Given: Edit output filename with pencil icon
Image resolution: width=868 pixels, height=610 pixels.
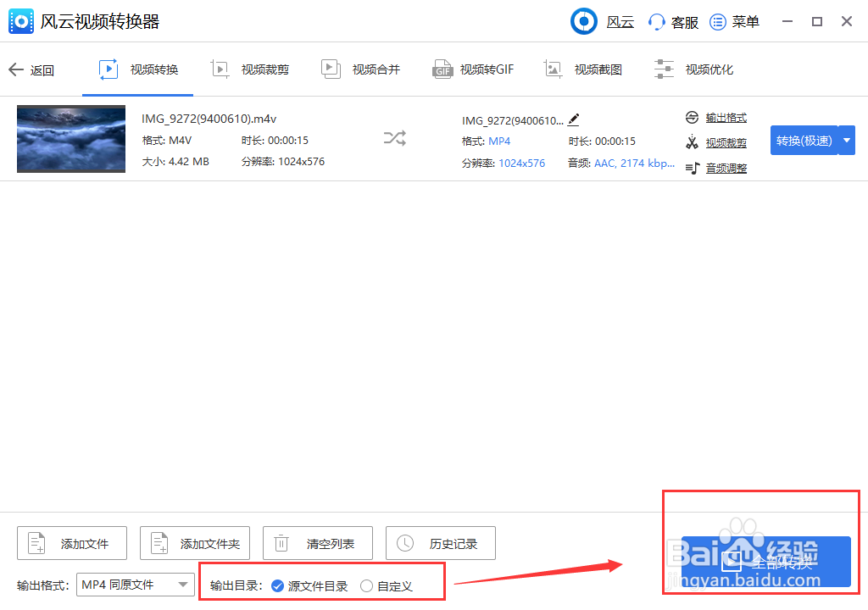Looking at the screenshot, I should [574, 119].
